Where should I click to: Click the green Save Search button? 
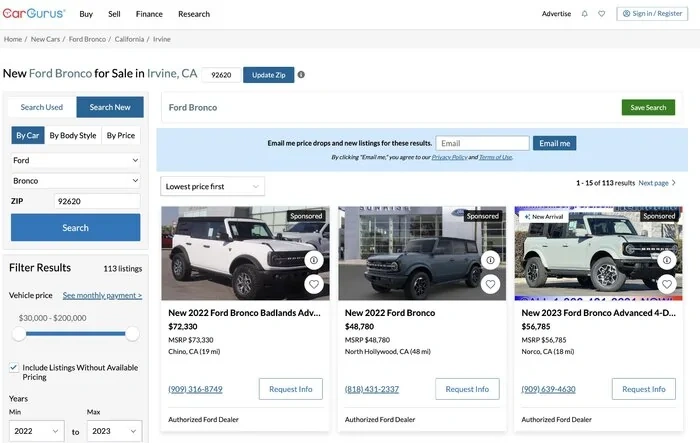[x=648, y=108]
